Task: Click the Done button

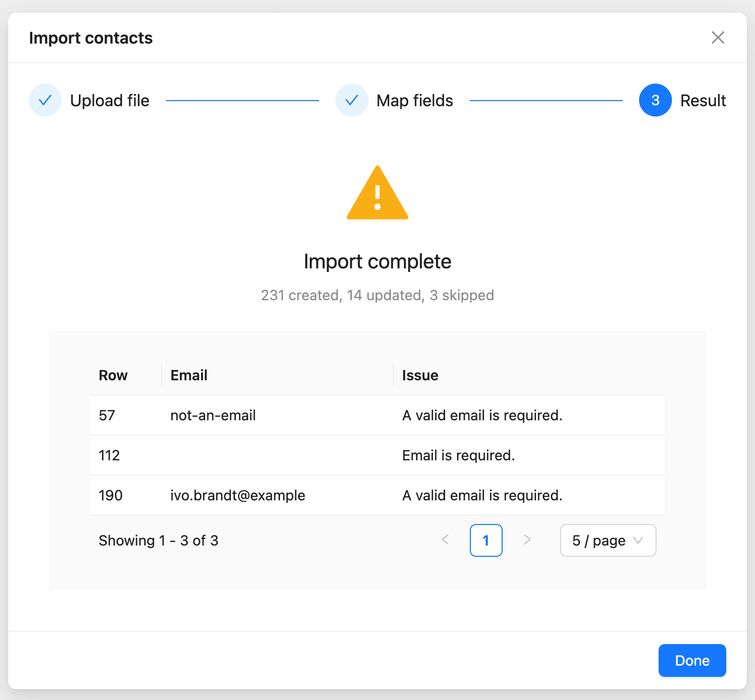Action: 692,660
